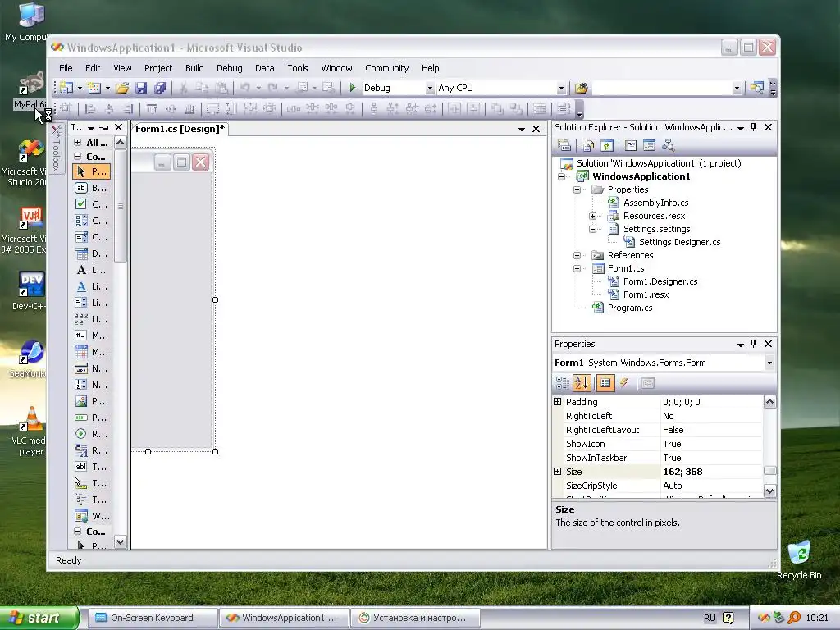Viewport: 840px width, 630px height.
Task: Click the Properties icon in Solution Explorer toolbar
Action: coord(564,145)
